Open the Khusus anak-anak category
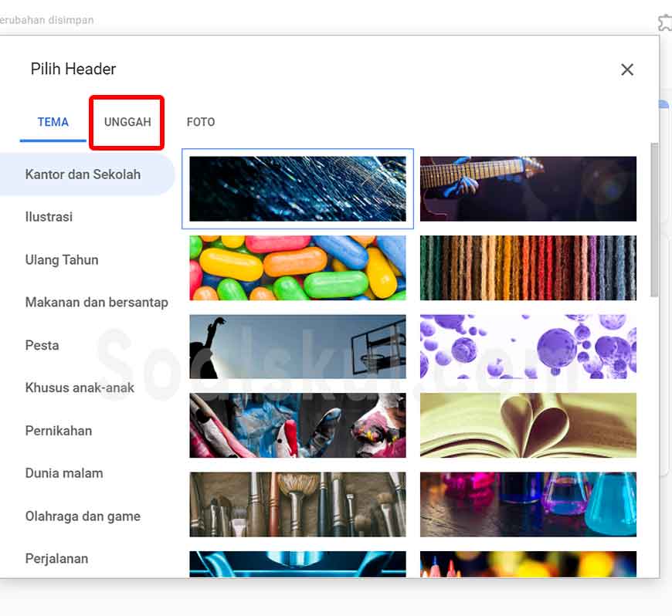 (80, 388)
